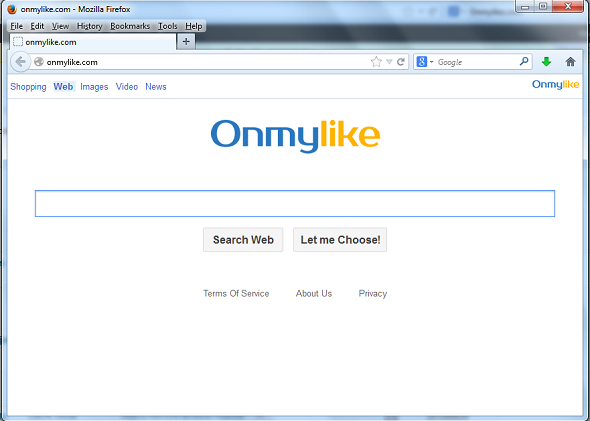Go to the Firefox home page icon

570,62
